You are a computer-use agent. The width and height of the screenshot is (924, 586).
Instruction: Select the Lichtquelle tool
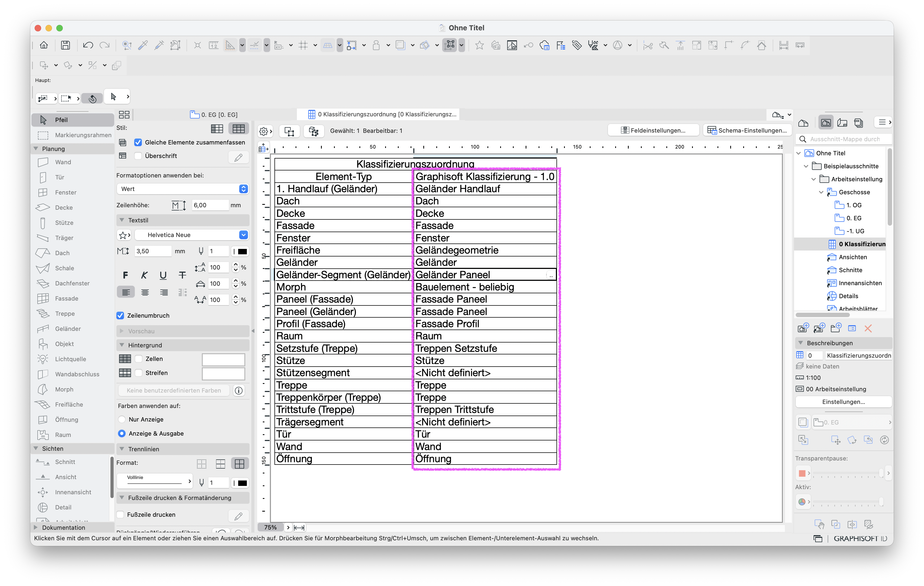[x=73, y=359]
